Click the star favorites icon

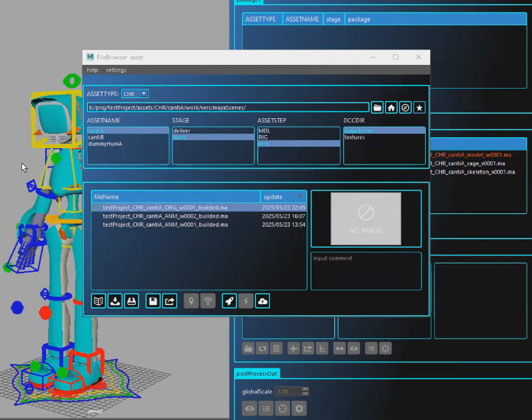pos(419,108)
